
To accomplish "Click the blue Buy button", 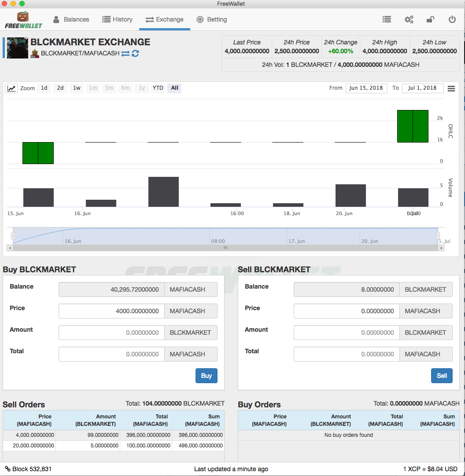I will point(207,376).
